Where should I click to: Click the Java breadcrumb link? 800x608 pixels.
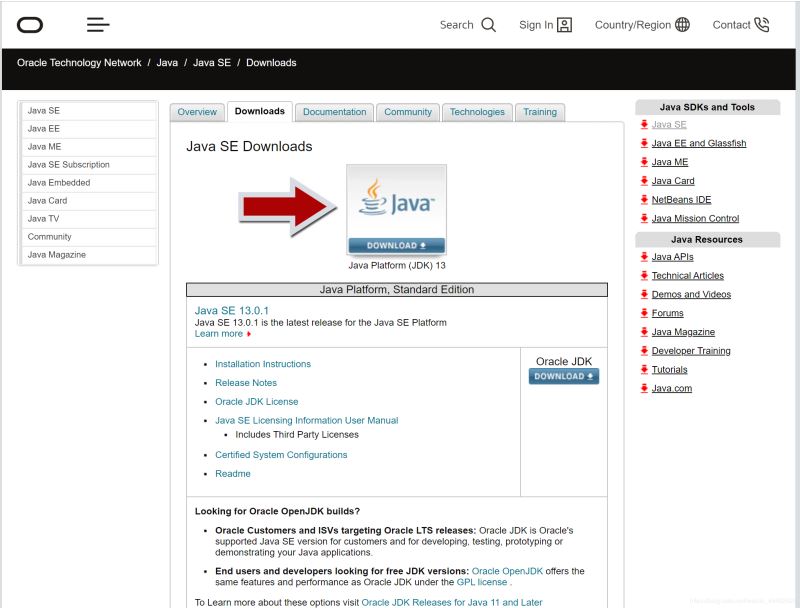click(167, 63)
